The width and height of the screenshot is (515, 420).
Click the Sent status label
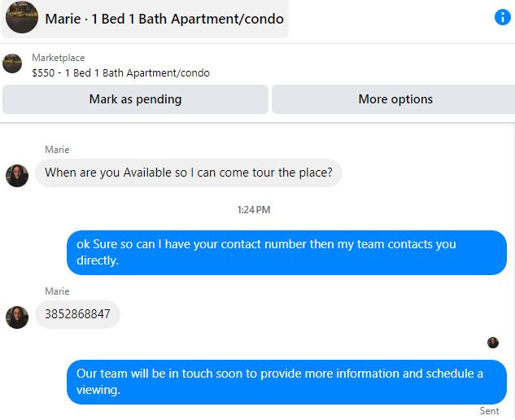[489, 411]
